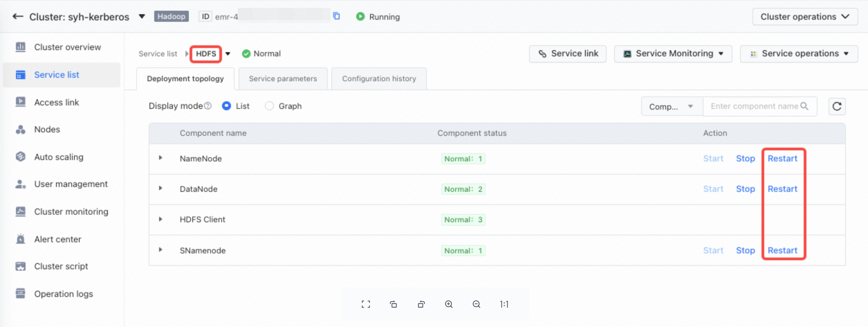Viewport: 868px width, 327px height.
Task: Click the Enter component name field
Action: [754, 106]
